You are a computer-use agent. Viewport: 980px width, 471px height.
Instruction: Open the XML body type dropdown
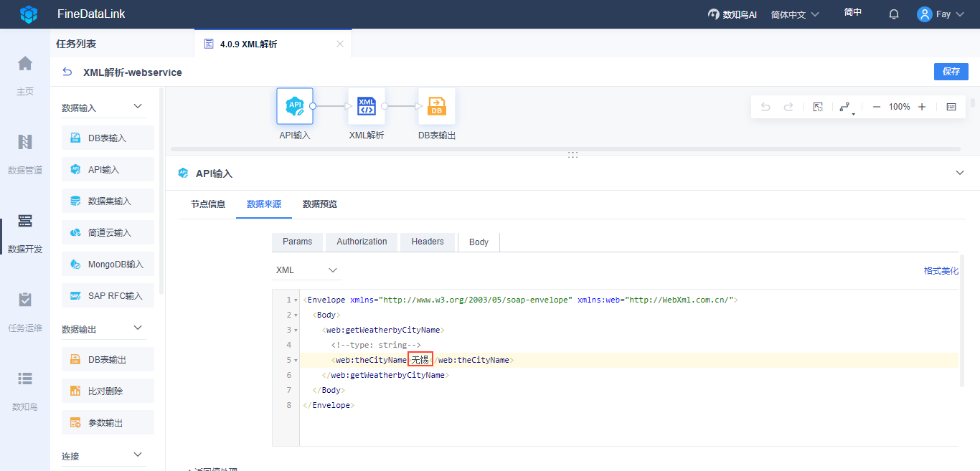(306, 270)
